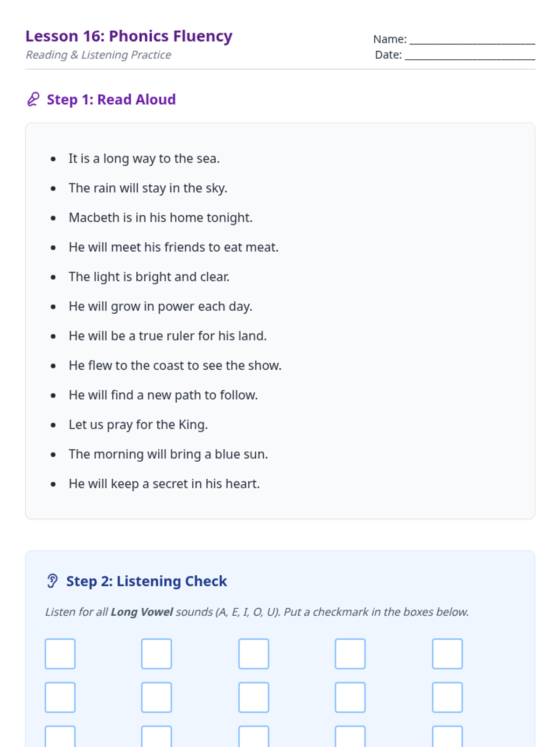The height and width of the screenshot is (747, 560).
Task: Click the ear icon beside Step 2
Action: coord(52,581)
